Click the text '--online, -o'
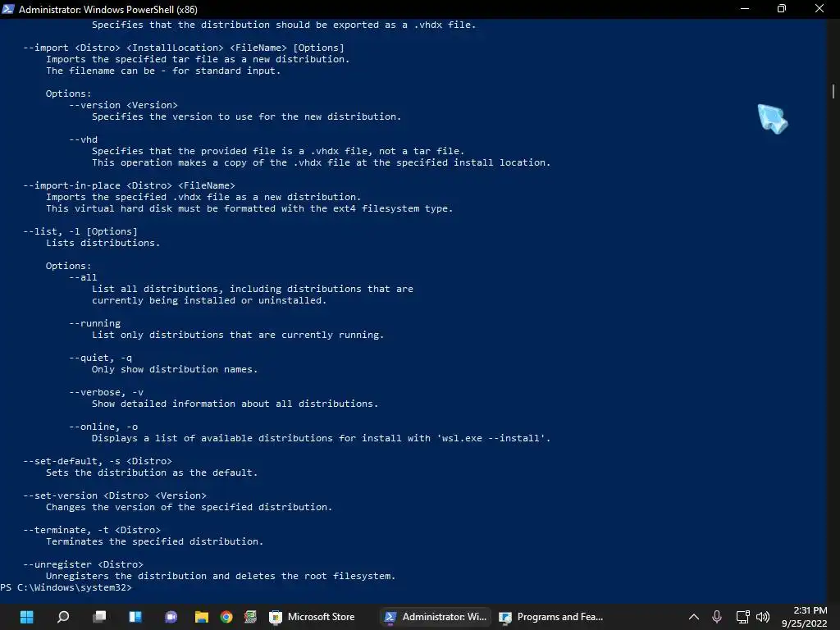840x630 pixels. [103, 427]
